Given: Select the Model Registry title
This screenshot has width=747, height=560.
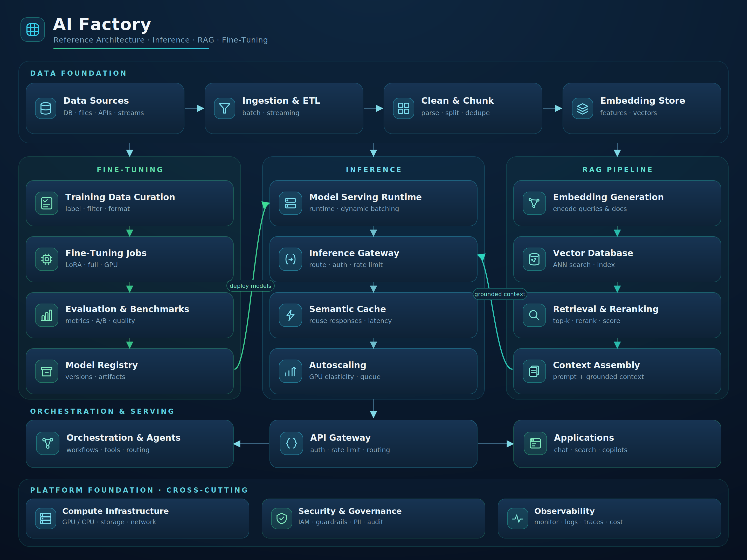Looking at the screenshot, I should pos(102,365).
